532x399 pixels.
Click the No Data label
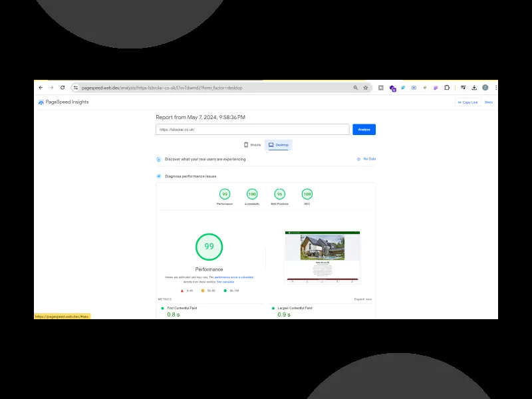click(370, 159)
